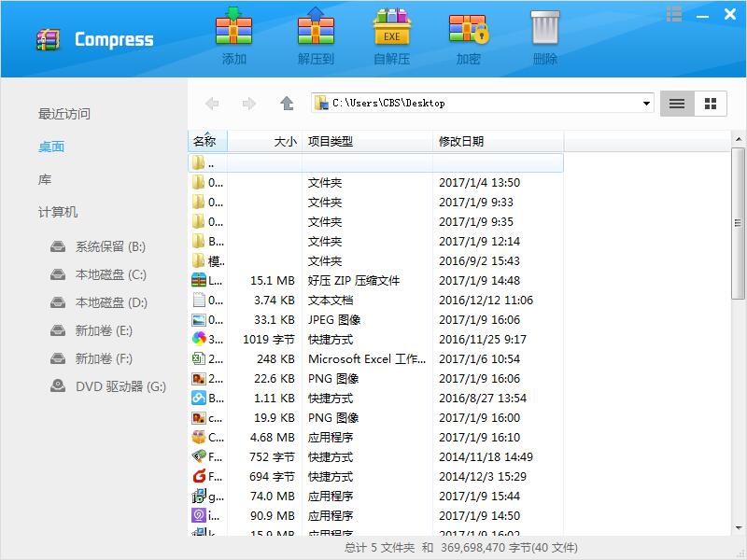
Task: Select the folder modified 2017/1/4 13:50
Action: tap(376, 182)
